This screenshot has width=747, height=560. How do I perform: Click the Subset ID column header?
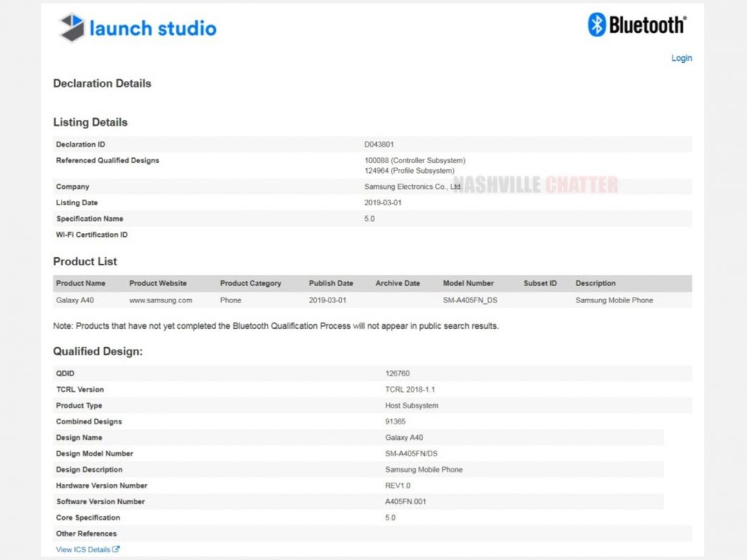point(539,283)
